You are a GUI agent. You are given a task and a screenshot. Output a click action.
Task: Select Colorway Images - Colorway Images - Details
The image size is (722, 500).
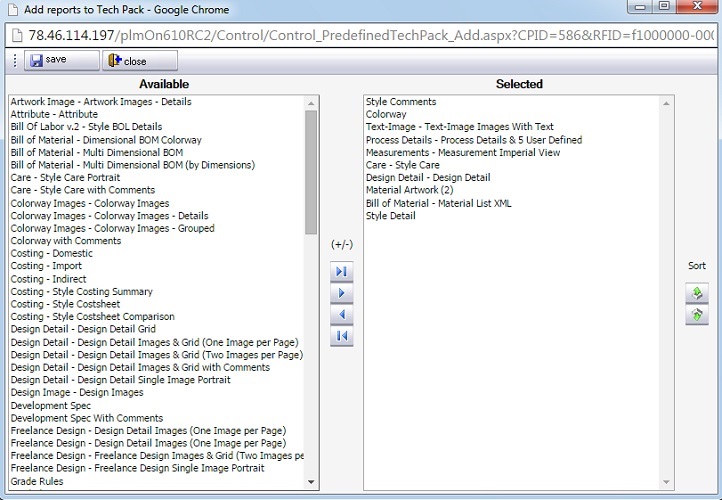click(x=109, y=215)
